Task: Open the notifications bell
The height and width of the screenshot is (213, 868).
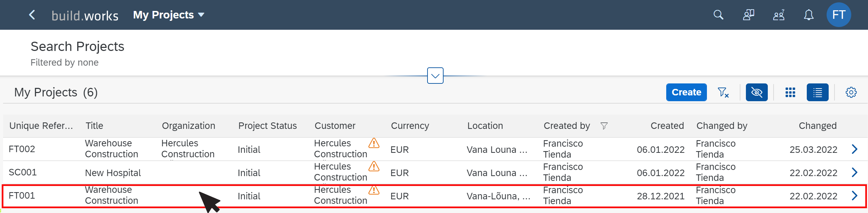Action: (808, 15)
